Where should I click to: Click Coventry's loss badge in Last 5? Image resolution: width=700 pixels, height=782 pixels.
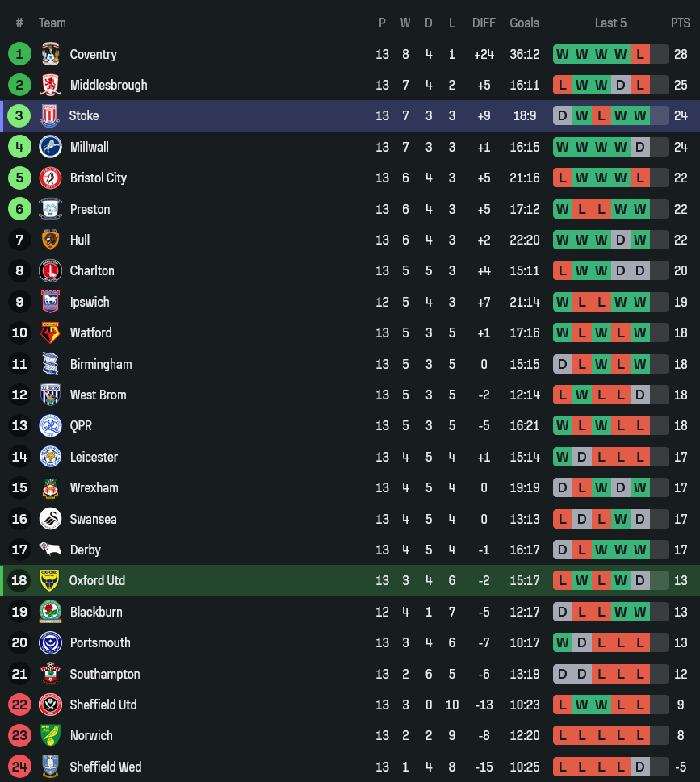tap(640, 54)
